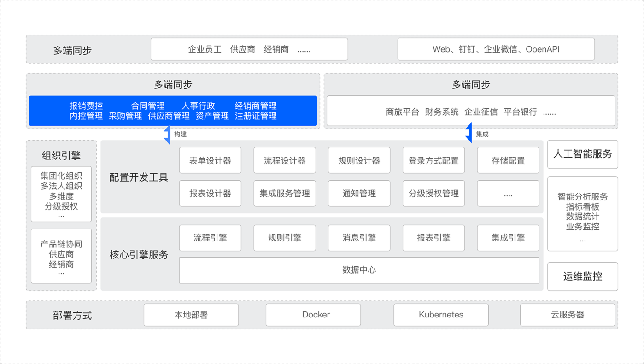The height and width of the screenshot is (364, 644).
Task: Open the 分级授权管理 box
Action: click(x=433, y=194)
